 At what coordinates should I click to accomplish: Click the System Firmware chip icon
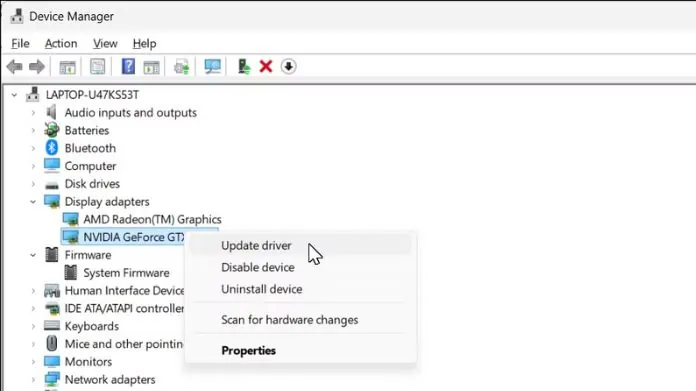pos(71,273)
